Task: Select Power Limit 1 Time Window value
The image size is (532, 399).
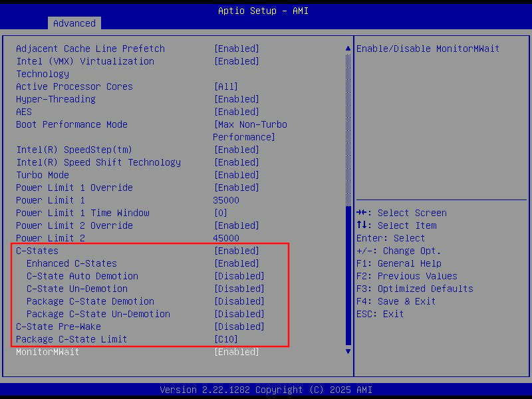Action: 220,213
